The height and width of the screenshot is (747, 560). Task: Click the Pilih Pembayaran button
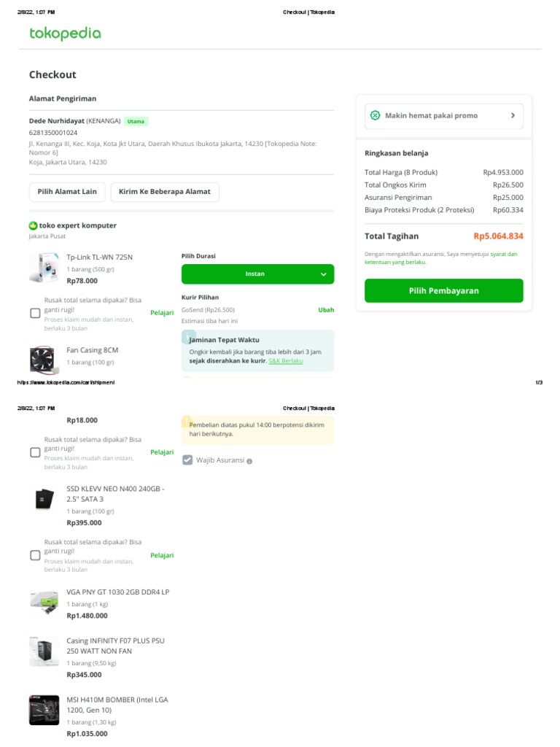pyautogui.click(x=443, y=290)
